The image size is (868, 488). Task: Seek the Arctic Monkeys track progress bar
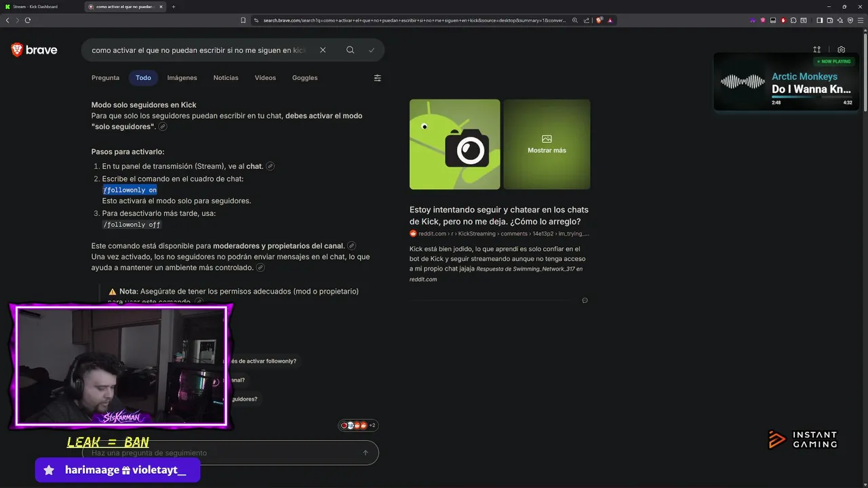[x=811, y=97]
